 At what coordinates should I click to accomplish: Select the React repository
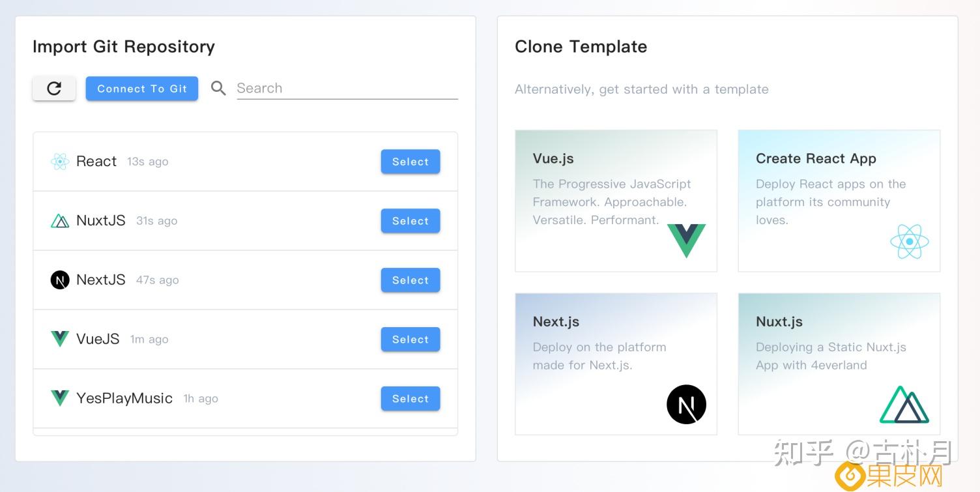click(x=411, y=162)
